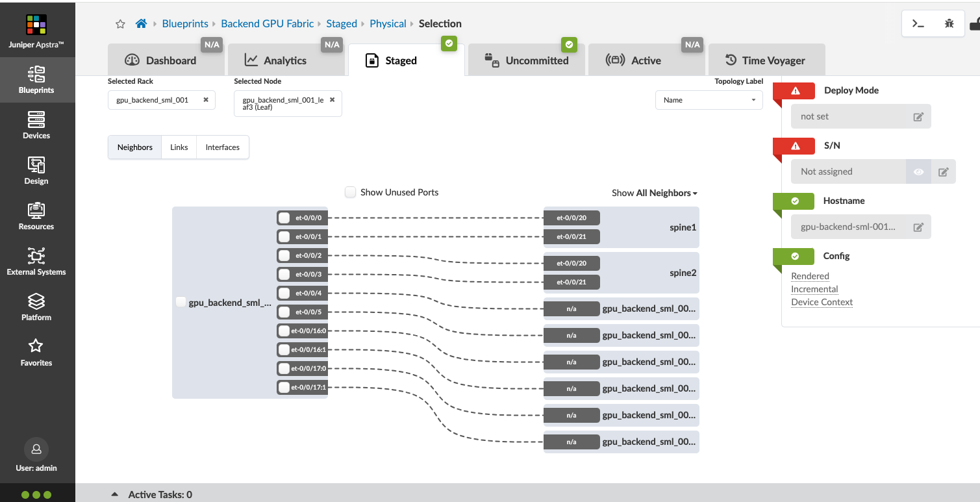Select the et-0/0/17:1 port checkbox
The image size is (980, 502).
[284, 388]
